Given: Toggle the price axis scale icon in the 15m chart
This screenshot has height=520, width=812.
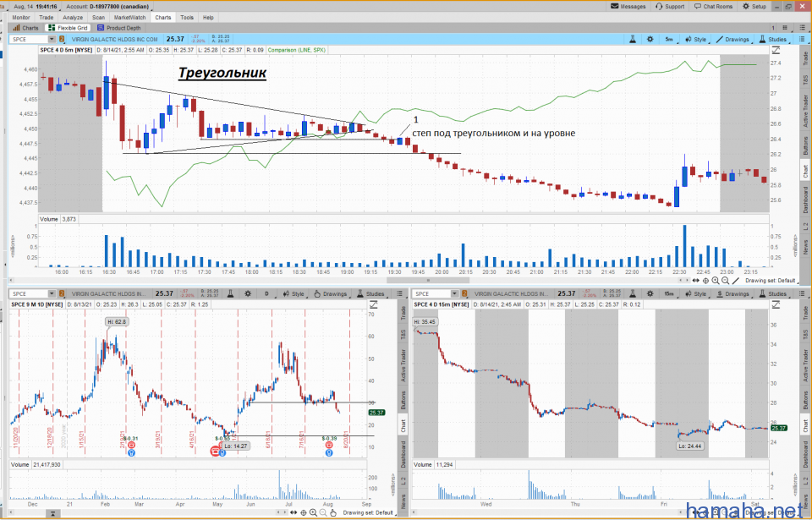Looking at the screenshot, I should coord(776,304).
